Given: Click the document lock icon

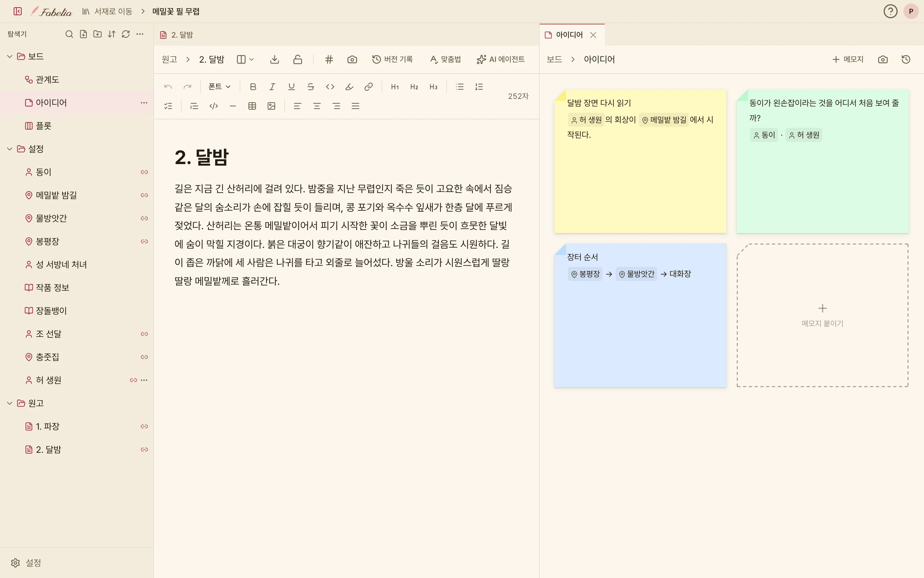Looking at the screenshot, I should (298, 59).
